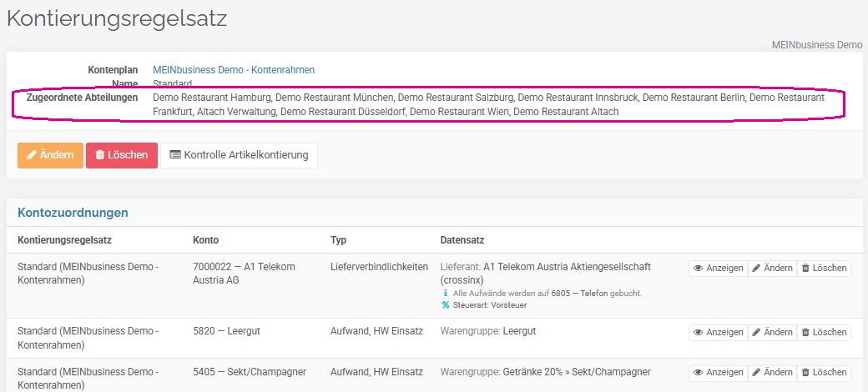Open the MEINbusiness Demo - Kontenrahmen link
The width and height of the screenshot is (868, 392).
click(234, 70)
